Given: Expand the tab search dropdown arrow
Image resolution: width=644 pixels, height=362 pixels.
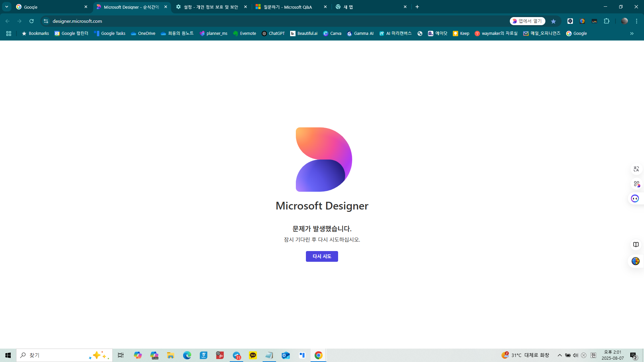Looking at the screenshot, I should coord(6,7).
